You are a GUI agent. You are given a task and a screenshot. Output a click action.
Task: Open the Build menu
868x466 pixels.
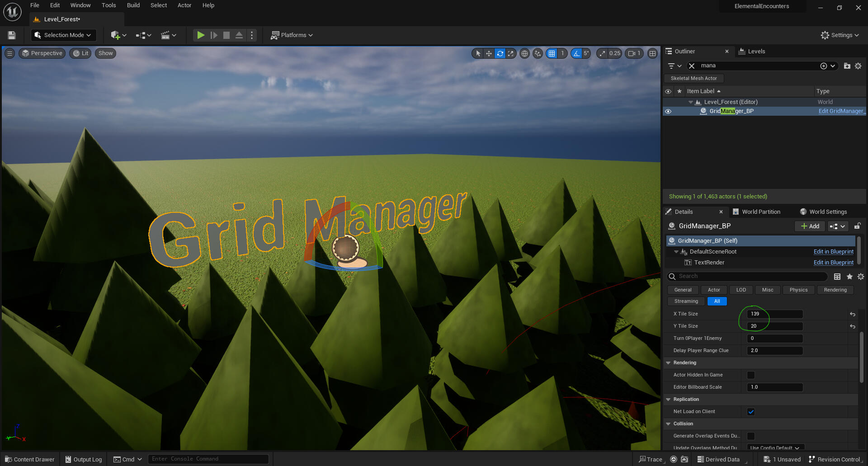click(133, 5)
